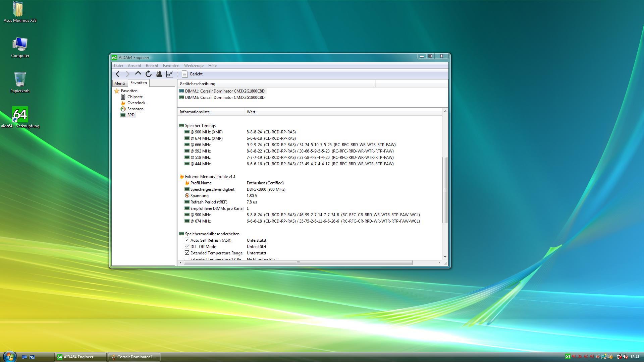
Task: Go back with the left arrow button
Action: coord(117,74)
